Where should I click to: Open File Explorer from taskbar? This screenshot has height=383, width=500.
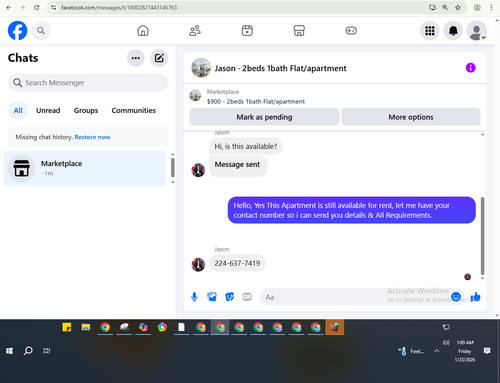click(86, 327)
